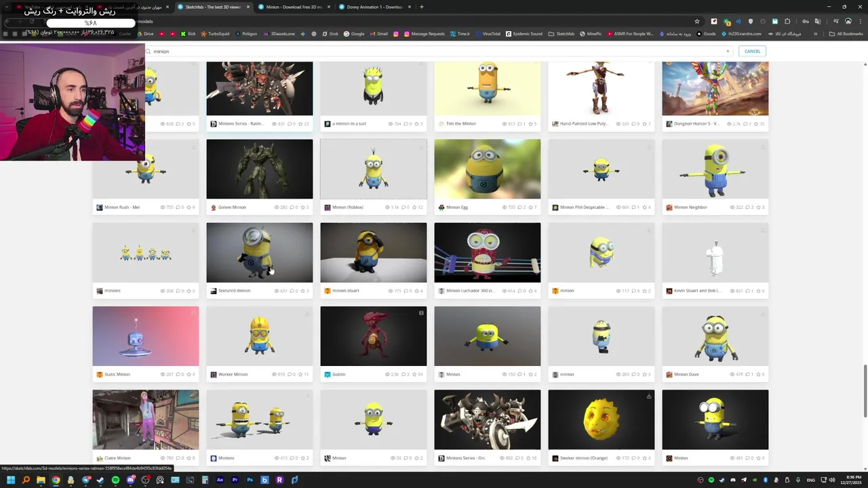Switch to the Sketchfab browser tab

click(213, 7)
